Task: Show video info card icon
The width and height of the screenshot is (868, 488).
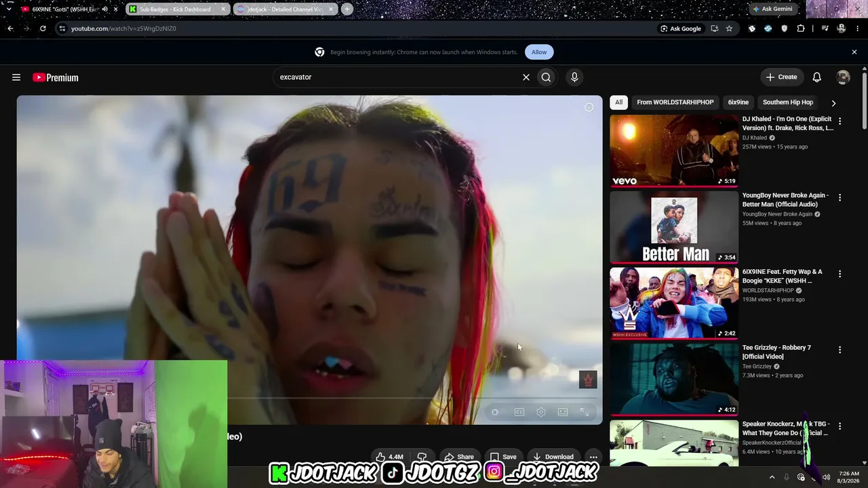Action: tap(589, 107)
